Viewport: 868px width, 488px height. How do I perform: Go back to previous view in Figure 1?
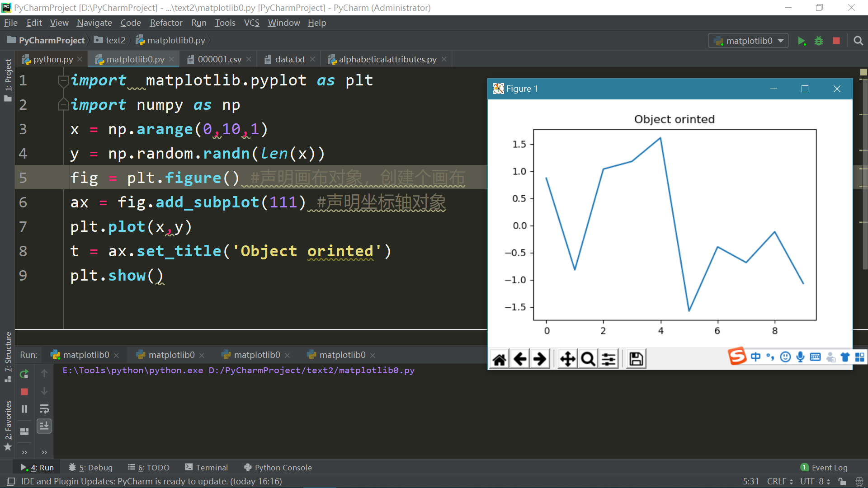[x=520, y=359]
